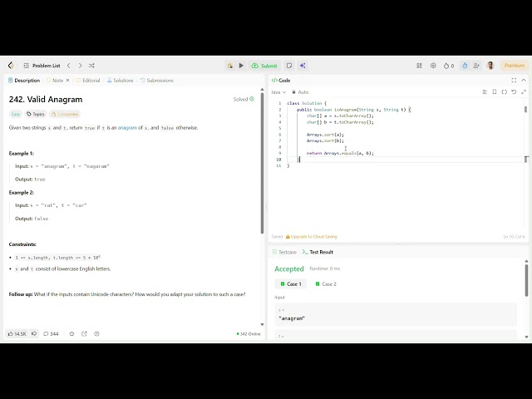This screenshot has height=399, width=532.
Task: Click the curly braces snippet icon
Action: (505, 92)
